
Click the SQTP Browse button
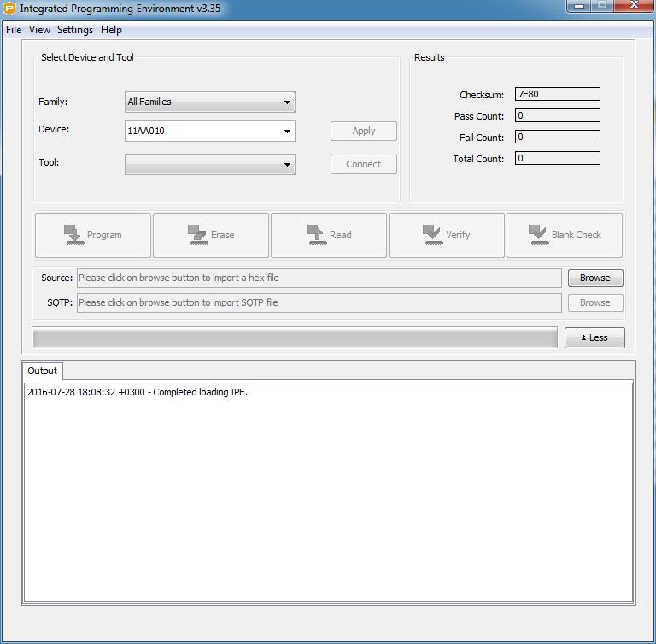[x=595, y=302]
